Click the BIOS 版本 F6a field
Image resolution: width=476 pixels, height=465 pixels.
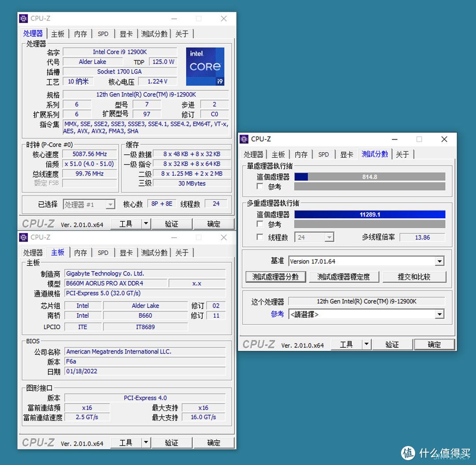[145, 361]
